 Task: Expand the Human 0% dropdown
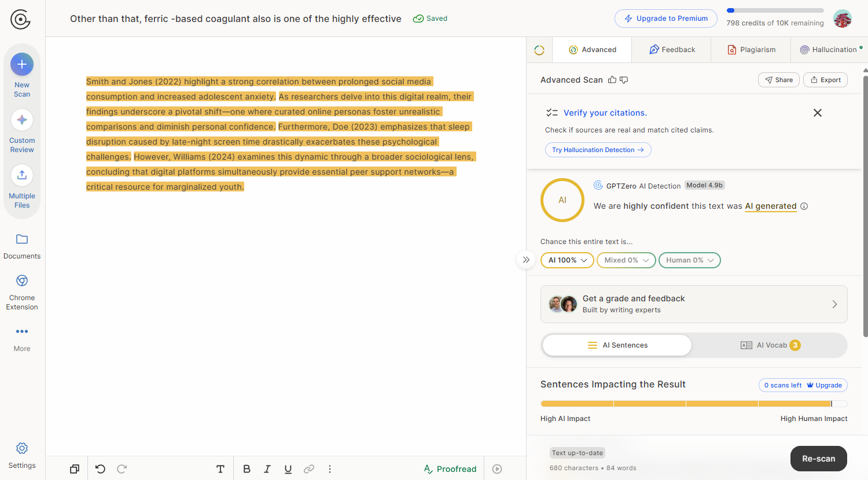click(x=690, y=260)
